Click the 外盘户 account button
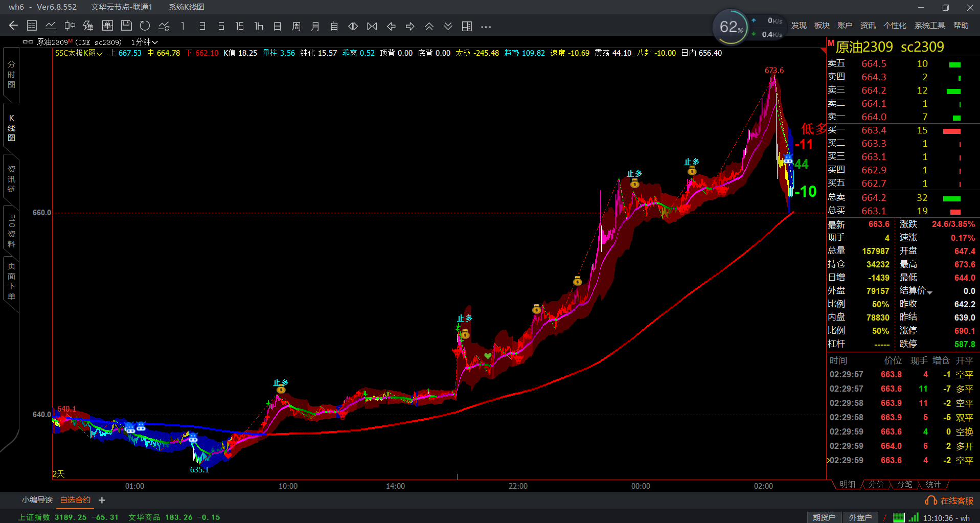 click(x=860, y=517)
